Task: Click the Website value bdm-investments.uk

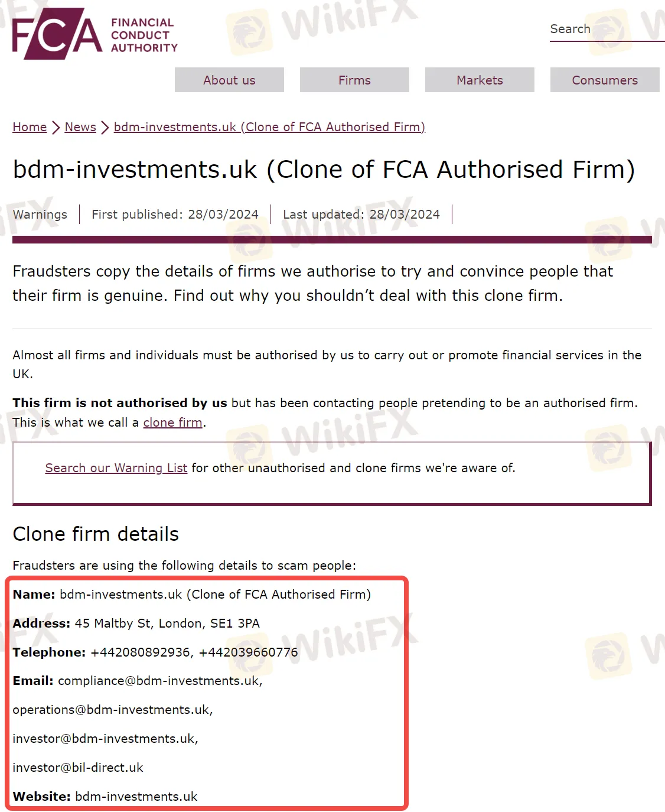Action: point(136,797)
